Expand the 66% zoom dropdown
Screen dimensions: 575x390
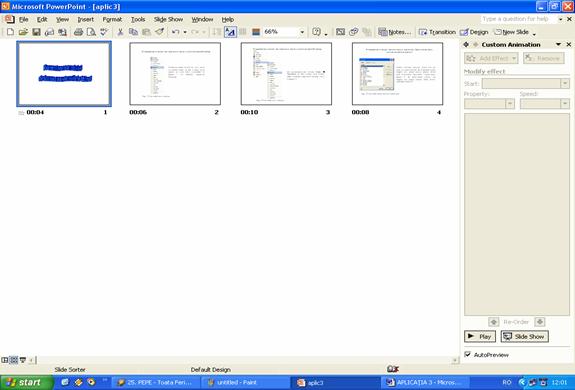coord(302,32)
